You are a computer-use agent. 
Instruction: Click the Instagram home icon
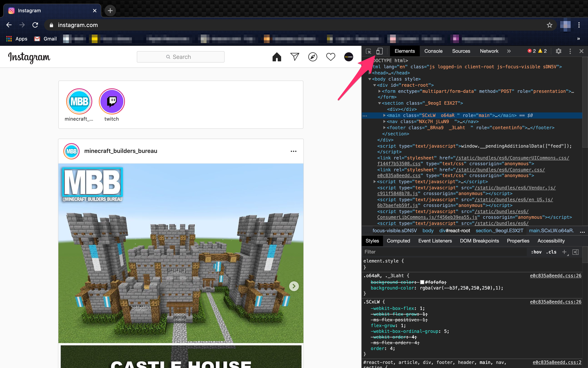point(277,57)
